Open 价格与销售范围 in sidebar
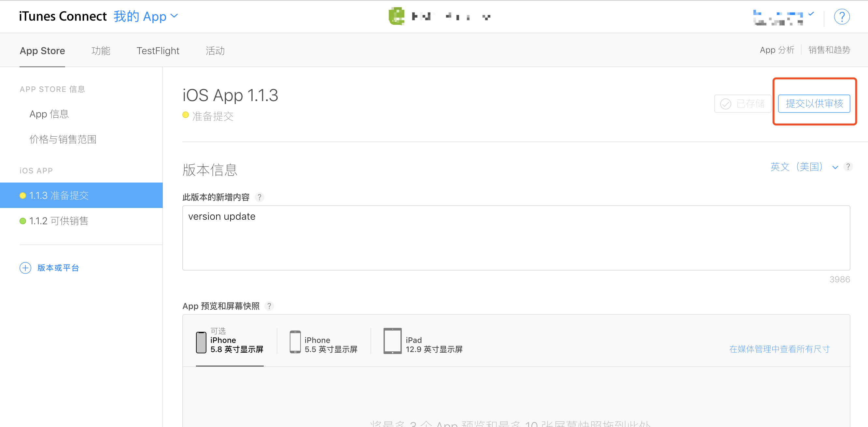Viewport: 868px width, 427px height. tap(63, 139)
